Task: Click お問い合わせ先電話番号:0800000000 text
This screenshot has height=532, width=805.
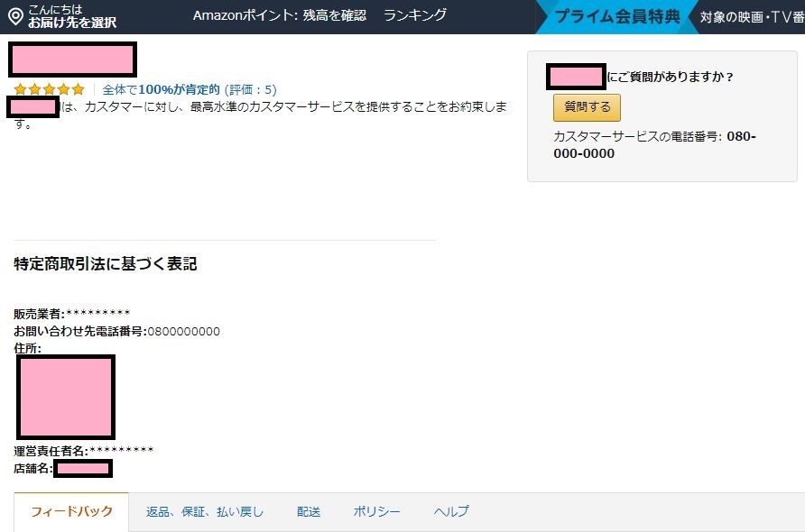Action: tap(116, 332)
